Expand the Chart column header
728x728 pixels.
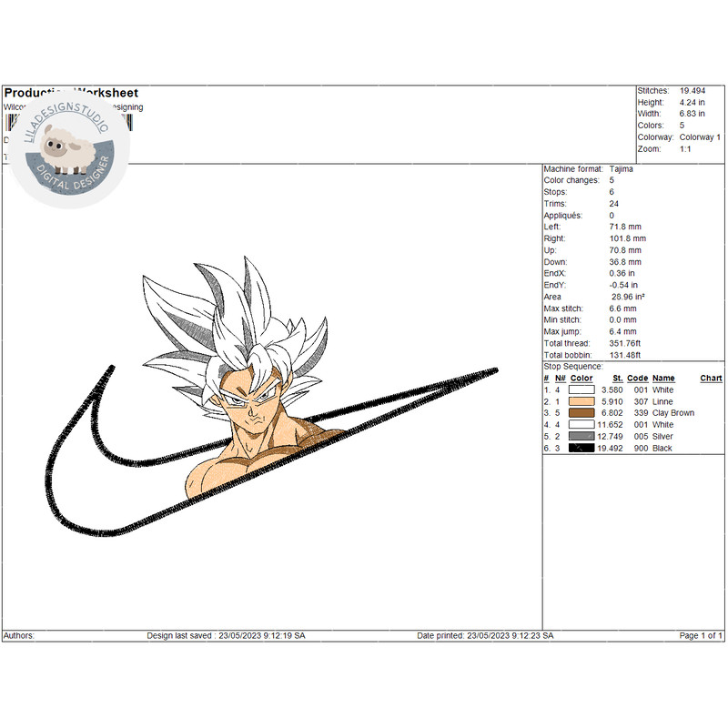[x=712, y=378]
